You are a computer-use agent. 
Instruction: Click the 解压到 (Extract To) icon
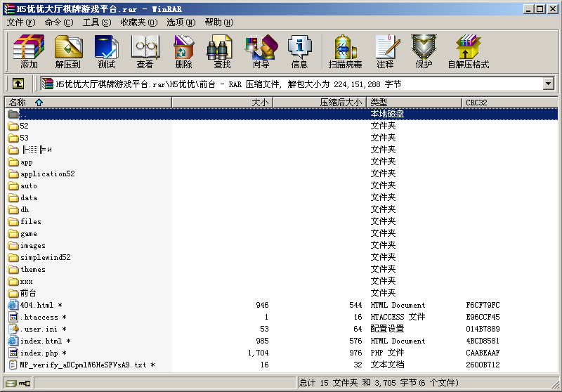coord(68,51)
